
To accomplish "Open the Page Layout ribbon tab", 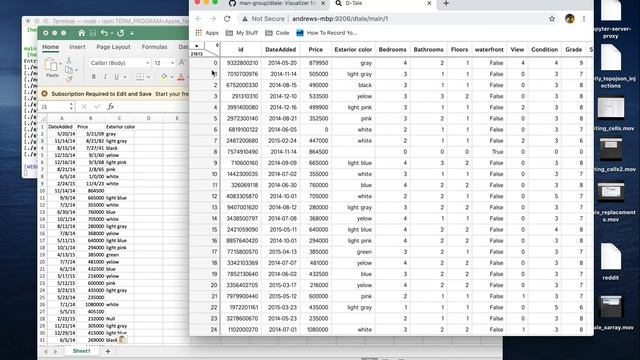I will [113, 47].
